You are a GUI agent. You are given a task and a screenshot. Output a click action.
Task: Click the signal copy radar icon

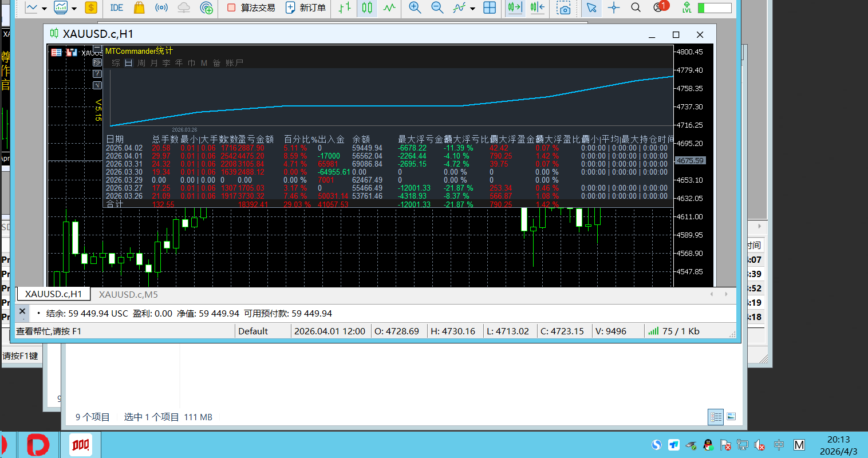206,7
